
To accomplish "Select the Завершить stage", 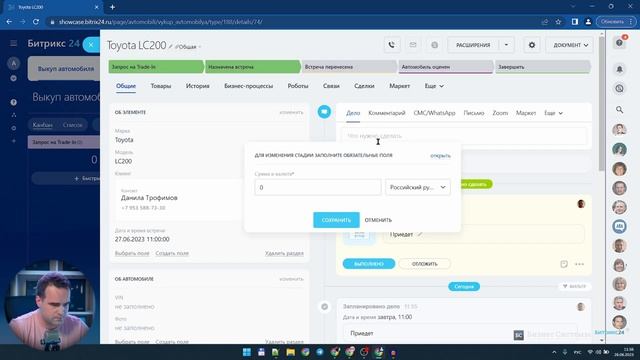I will point(542,67).
